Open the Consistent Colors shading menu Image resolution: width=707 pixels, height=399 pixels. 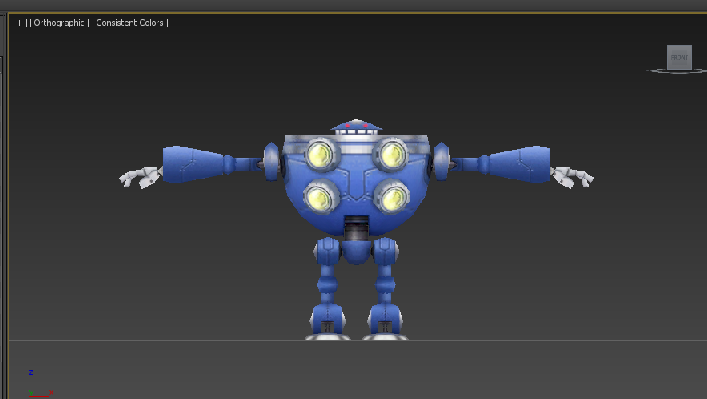click(x=129, y=23)
